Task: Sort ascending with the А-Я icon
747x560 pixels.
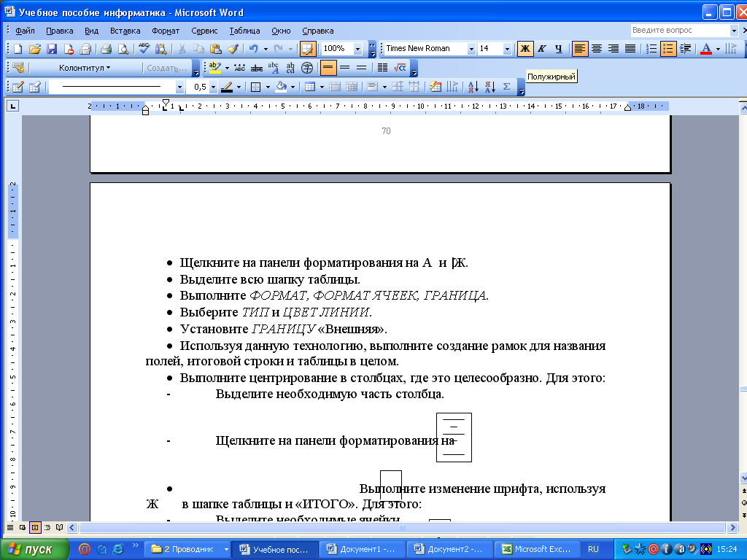Action: [473, 87]
